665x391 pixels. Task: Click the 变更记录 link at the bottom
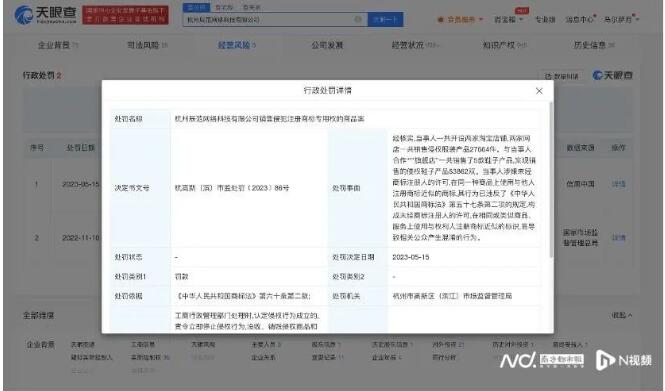(327, 357)
